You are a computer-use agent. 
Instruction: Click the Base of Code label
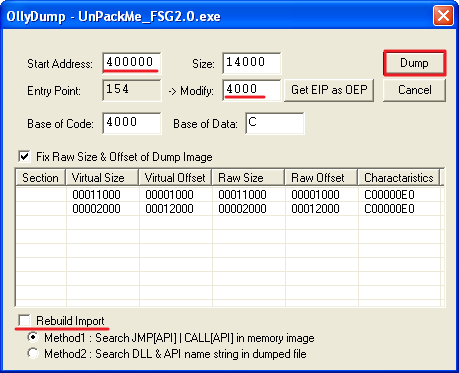click(60, 124)
